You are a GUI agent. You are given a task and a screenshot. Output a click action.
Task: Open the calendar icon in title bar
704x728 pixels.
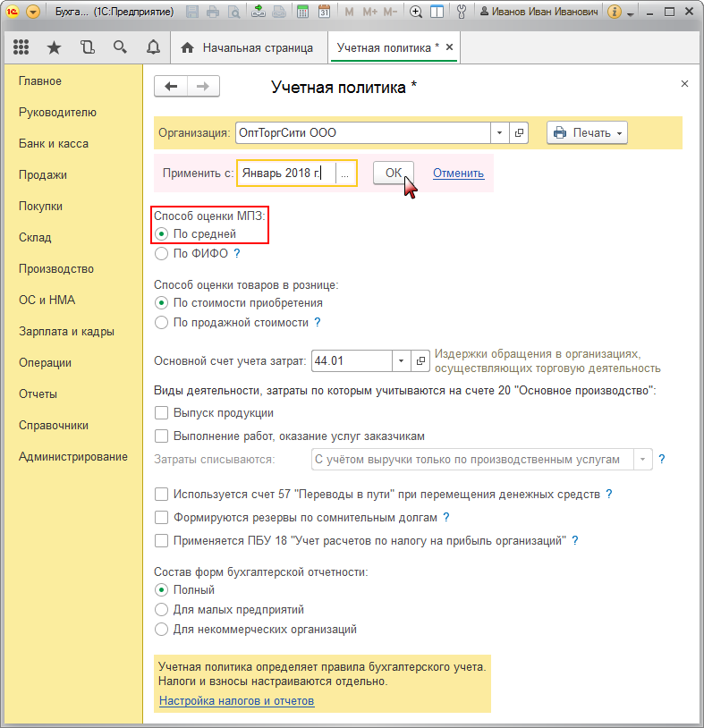pyautogui.click(x=324, y=12)
